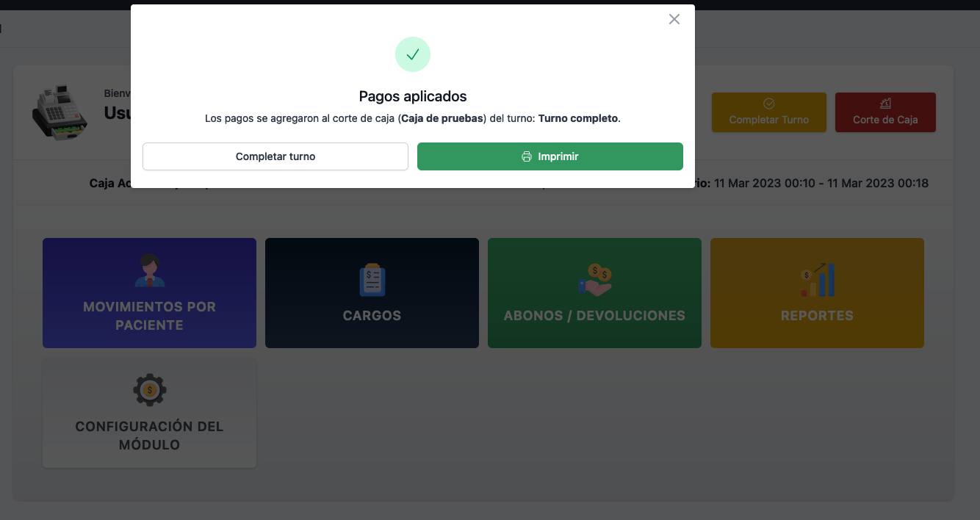Click the check-circle icon above Completar Turno

(768, 104)
